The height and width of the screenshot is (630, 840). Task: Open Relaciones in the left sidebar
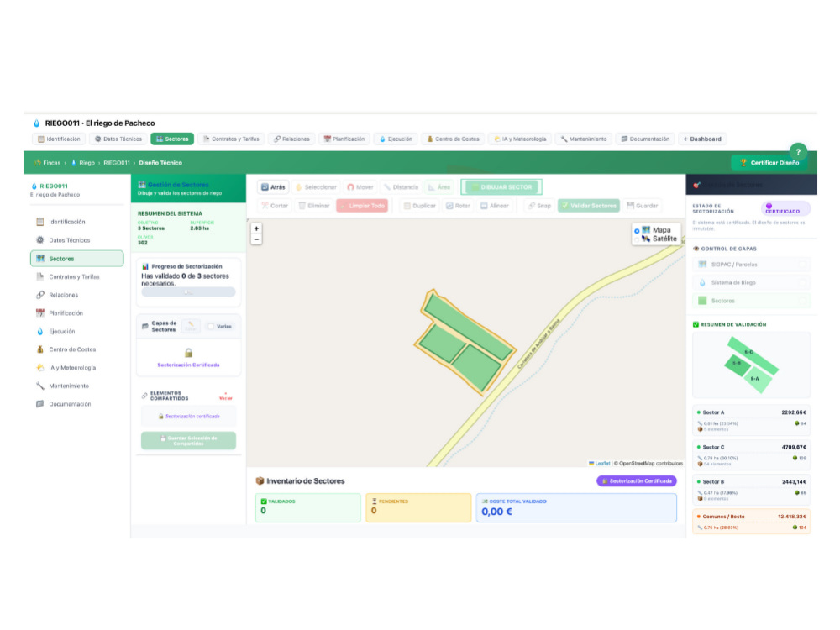[76, 295]
